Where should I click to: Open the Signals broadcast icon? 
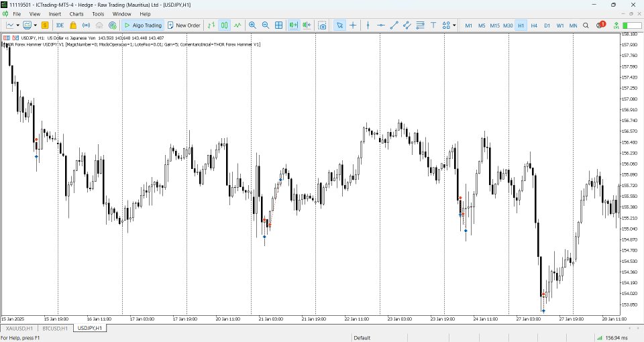click(x=87, y=25)
